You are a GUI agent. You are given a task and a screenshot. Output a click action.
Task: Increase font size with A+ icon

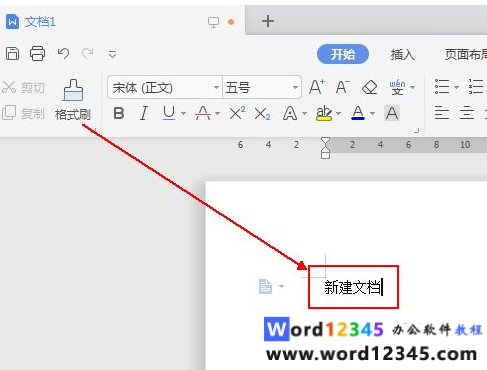316,87
